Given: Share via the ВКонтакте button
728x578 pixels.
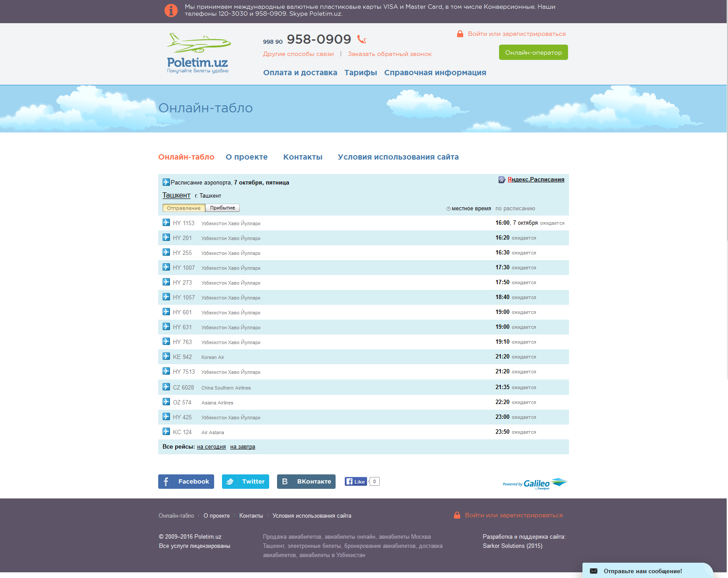Looking at the screenshot, I should (x=306, y=481).
